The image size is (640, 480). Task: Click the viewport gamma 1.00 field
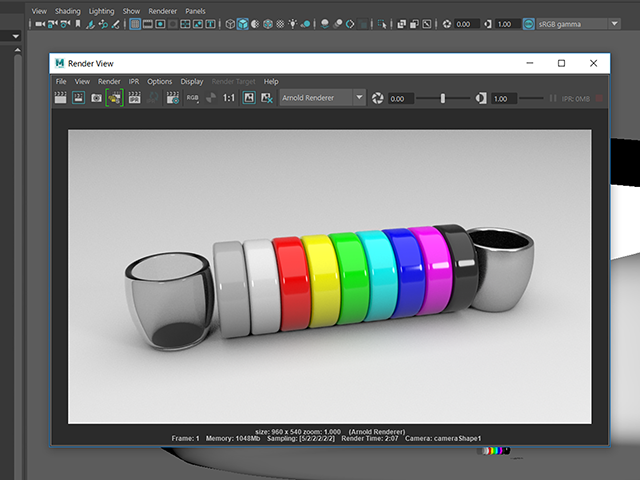pyautogui.click(x=508, y=24)
